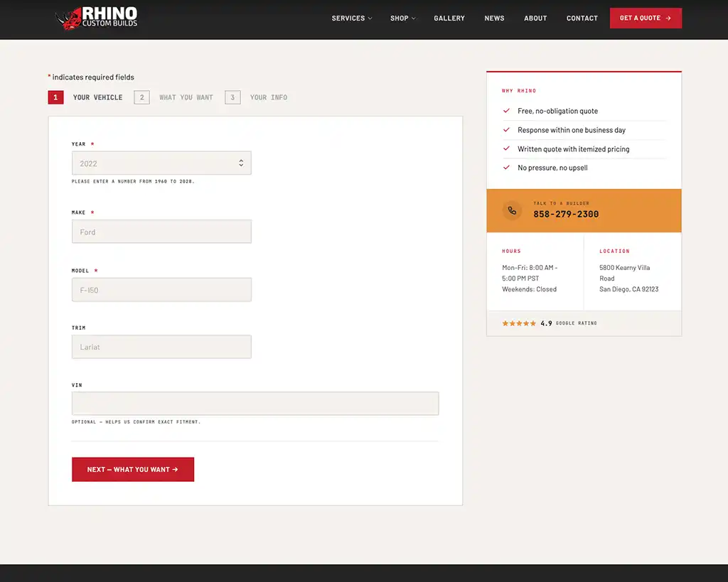Click the Mon-Fri hours text
This screenshot has height=582, width=728.
pyautogui.click(x=530, y=273)
